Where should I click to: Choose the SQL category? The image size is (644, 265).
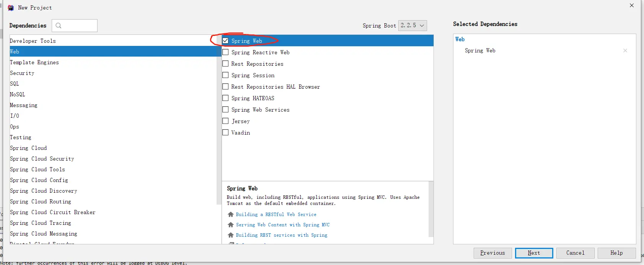coord(113,84)
